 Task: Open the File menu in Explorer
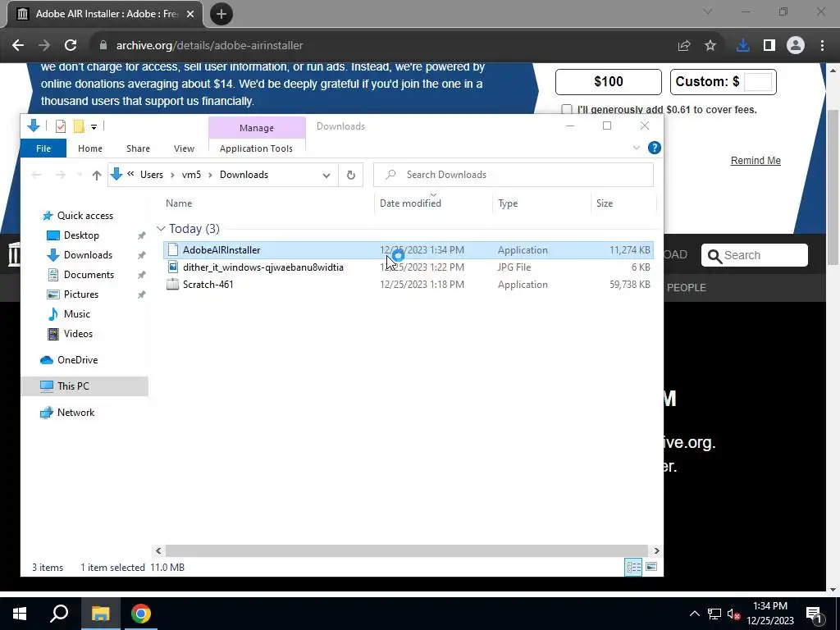pyautogui.click(x=43, y=148)
